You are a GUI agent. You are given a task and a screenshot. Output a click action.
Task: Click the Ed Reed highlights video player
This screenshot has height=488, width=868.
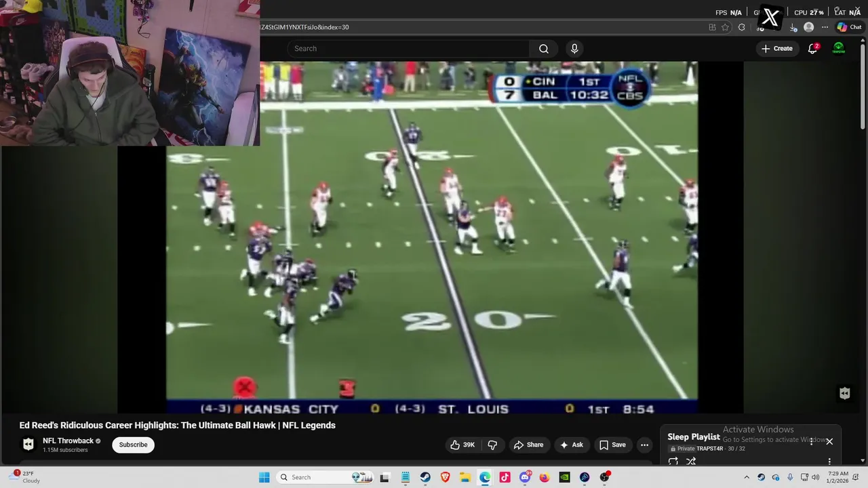(x=431, y=237)
